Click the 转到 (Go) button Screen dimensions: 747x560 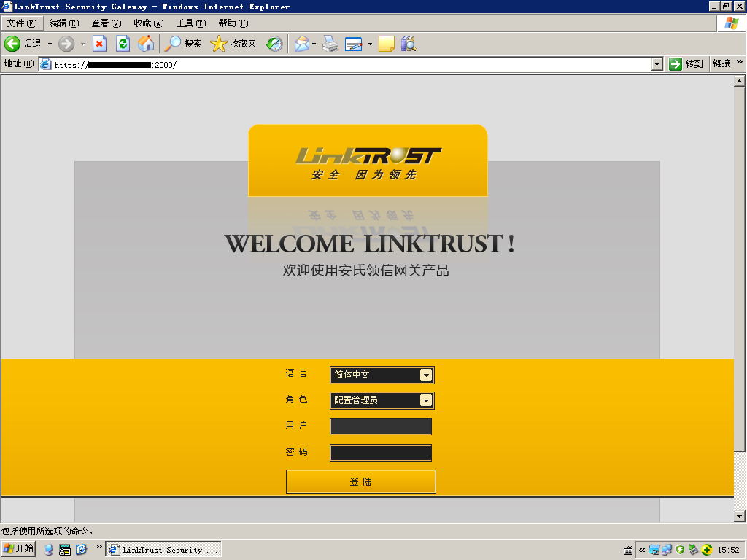coord(686,64)
